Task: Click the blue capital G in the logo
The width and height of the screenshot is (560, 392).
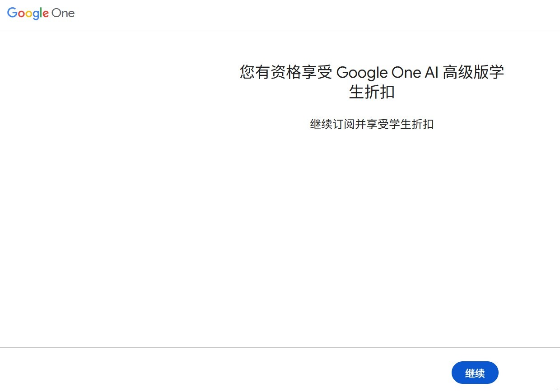Action: point(12,13)
